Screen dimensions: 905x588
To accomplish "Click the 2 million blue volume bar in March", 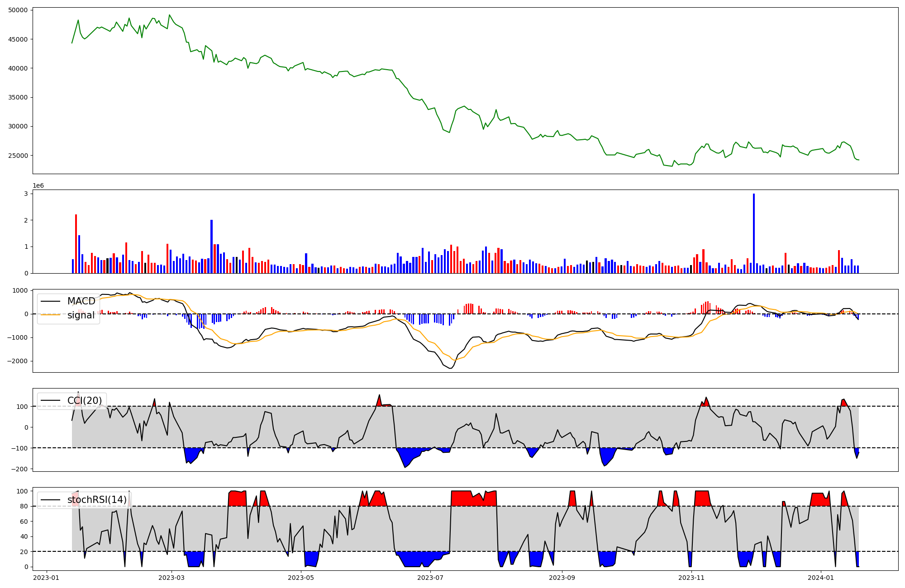I will (211, 247).
